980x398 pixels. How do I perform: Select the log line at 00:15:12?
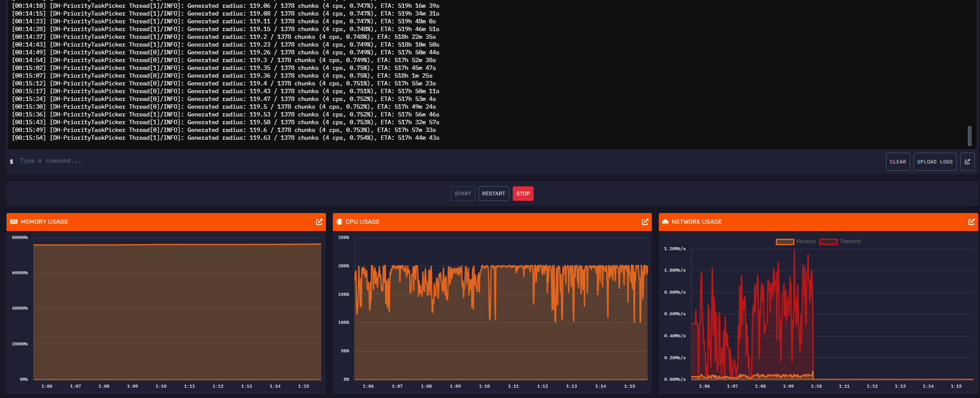(224, 84)
